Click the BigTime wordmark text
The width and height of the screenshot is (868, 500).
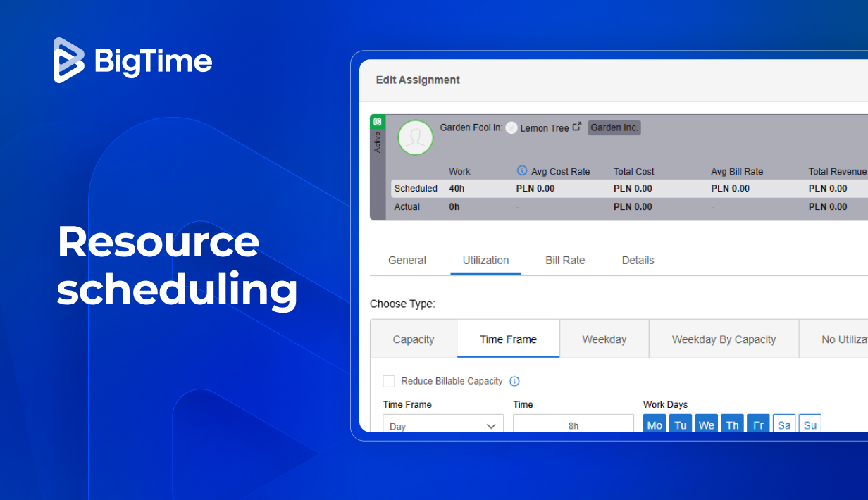(x=153, y=61)
